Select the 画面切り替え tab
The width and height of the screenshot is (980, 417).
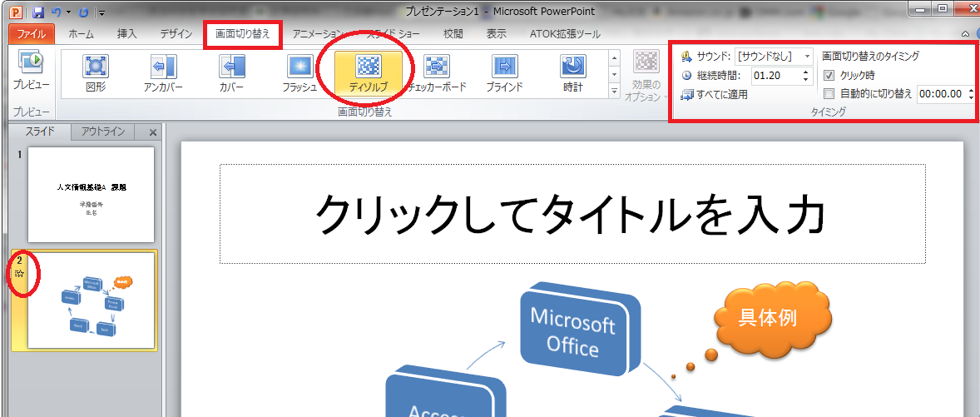tap(243, 34)
